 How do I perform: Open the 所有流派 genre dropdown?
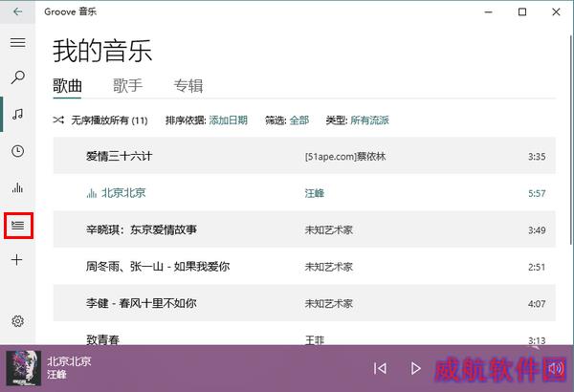point(369,120)
